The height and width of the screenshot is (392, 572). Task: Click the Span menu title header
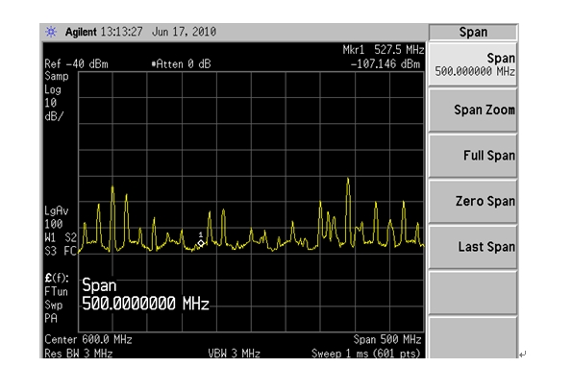(473, 32)
